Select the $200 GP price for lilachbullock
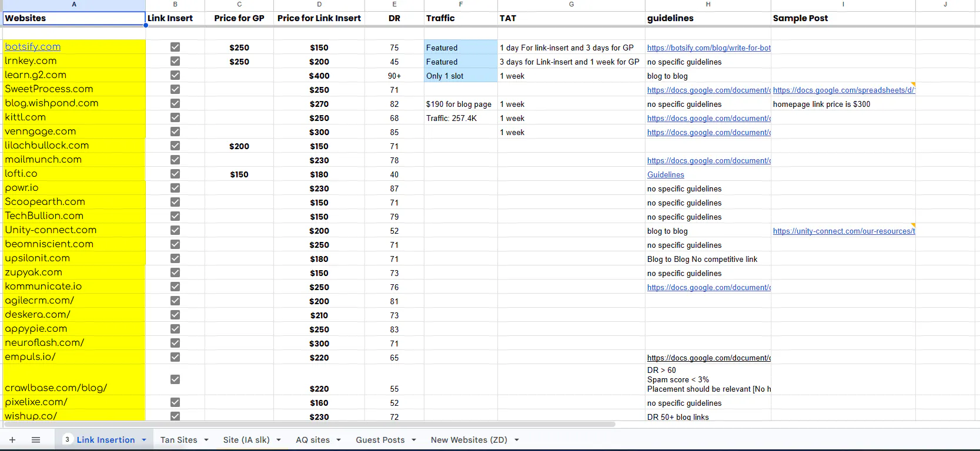 (x=239, y=146)
